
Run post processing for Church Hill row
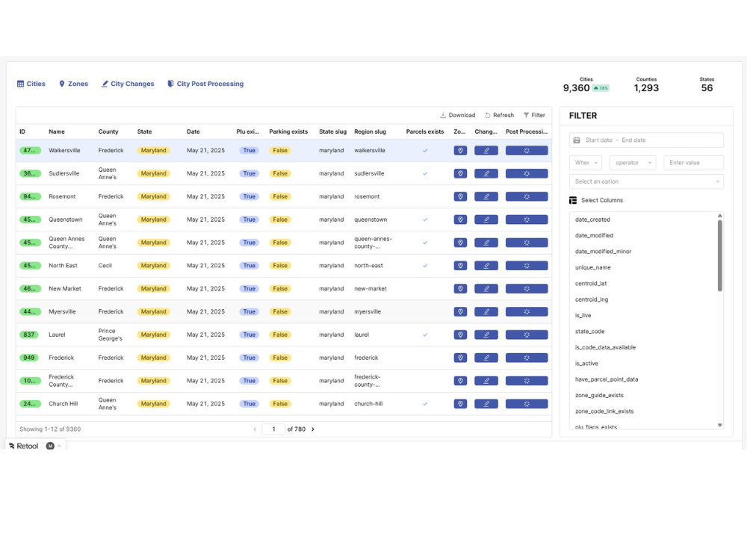527,404
